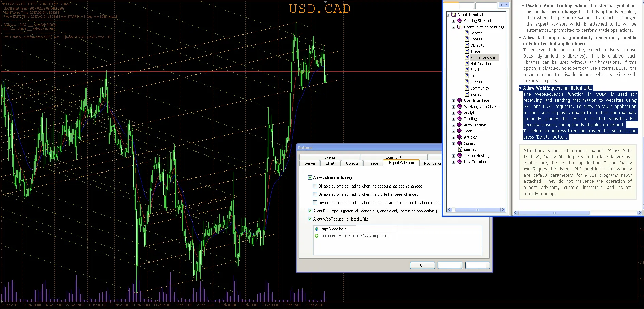Image resolution: width=644 pixels, height=309 pixels.
Task: Click the Tools book icon
Action: (x=460, y=131)
